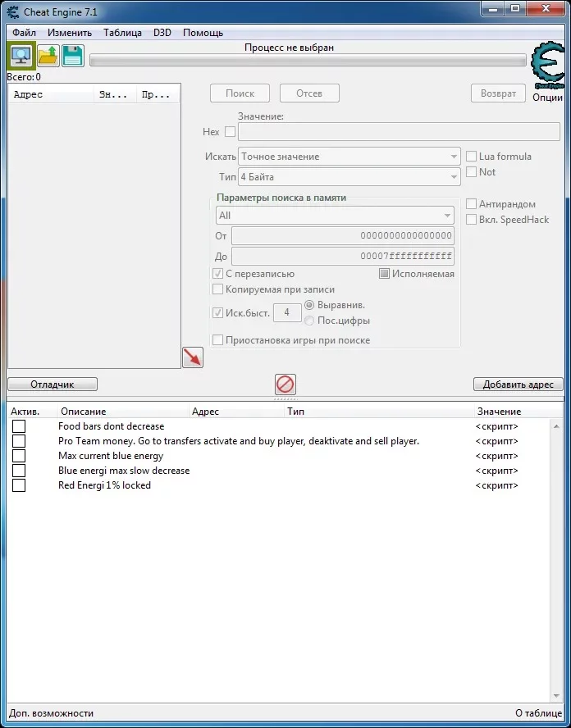Open the Искать scan type dropdown
The width and height of the screenshot is (571, 728).
[x=349, y=157]
